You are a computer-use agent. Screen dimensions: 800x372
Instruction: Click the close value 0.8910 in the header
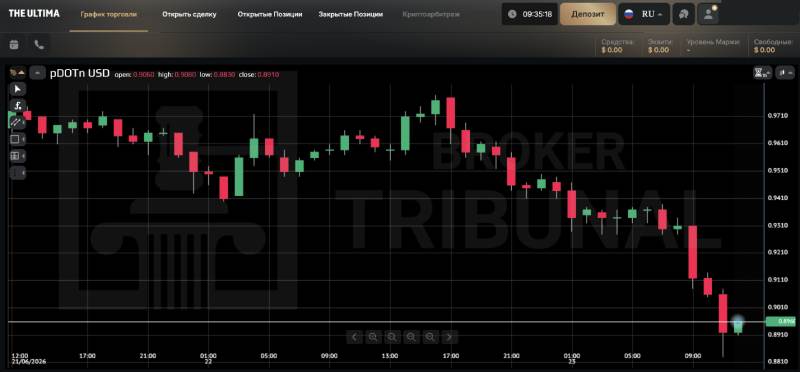tap(268, 75)
